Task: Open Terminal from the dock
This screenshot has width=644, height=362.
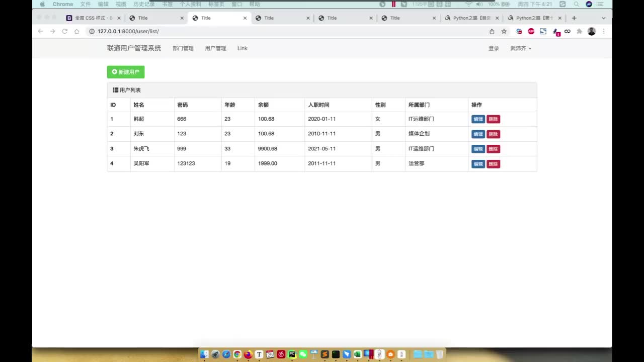Action: pos(336,354)
